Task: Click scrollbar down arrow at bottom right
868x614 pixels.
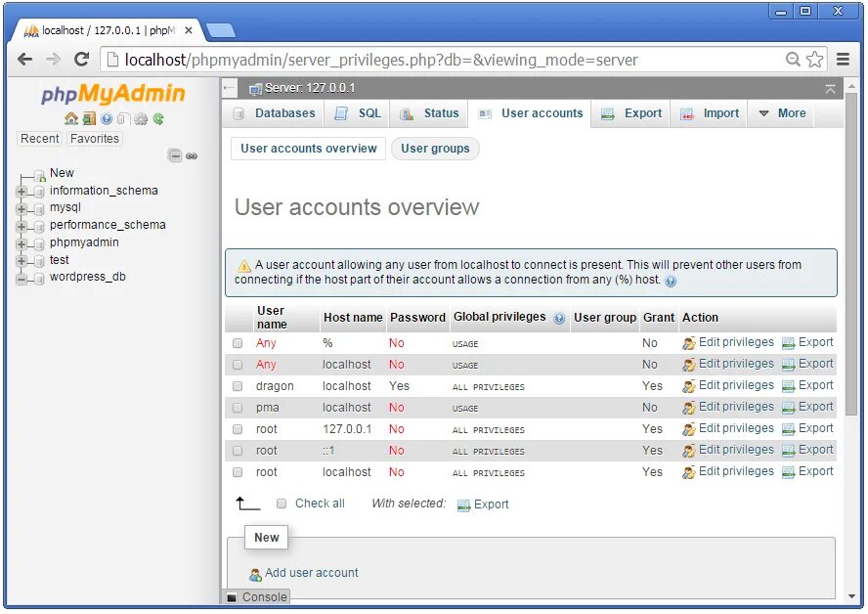Action: point(850,596)
